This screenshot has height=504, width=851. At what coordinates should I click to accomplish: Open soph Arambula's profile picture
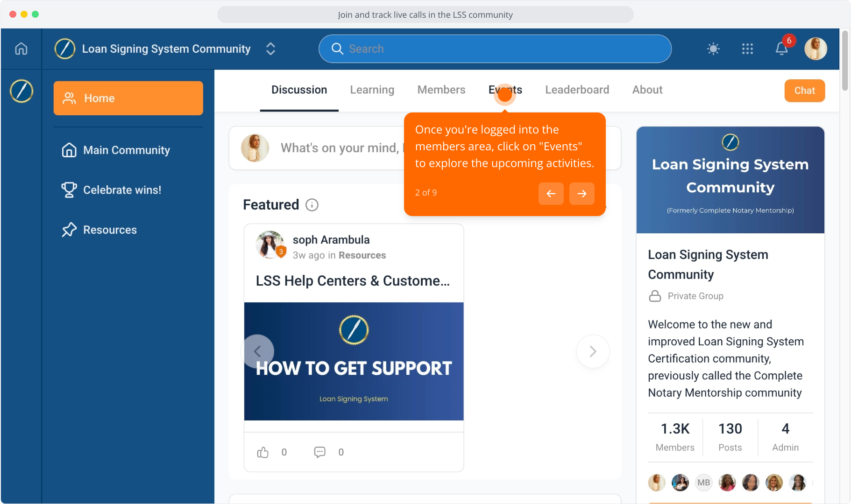(x=270, y=245)
